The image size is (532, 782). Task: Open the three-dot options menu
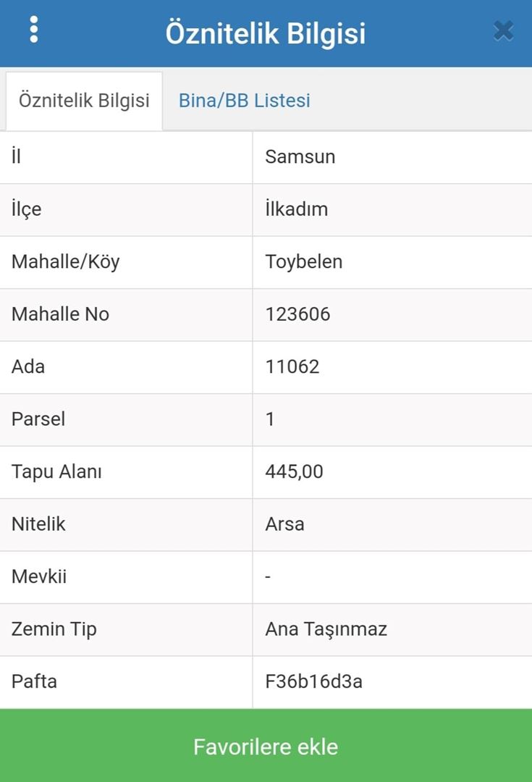tap(33, 30)
